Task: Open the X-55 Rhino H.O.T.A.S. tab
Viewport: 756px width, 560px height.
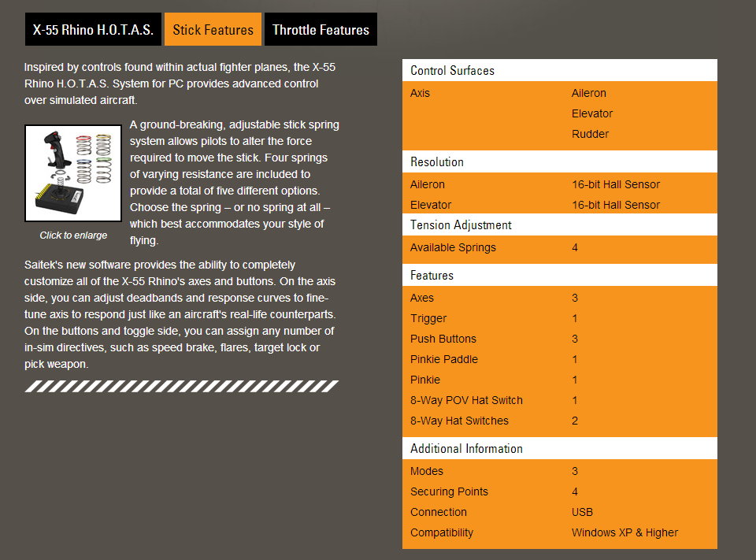Action: click(x=93, y=29)
